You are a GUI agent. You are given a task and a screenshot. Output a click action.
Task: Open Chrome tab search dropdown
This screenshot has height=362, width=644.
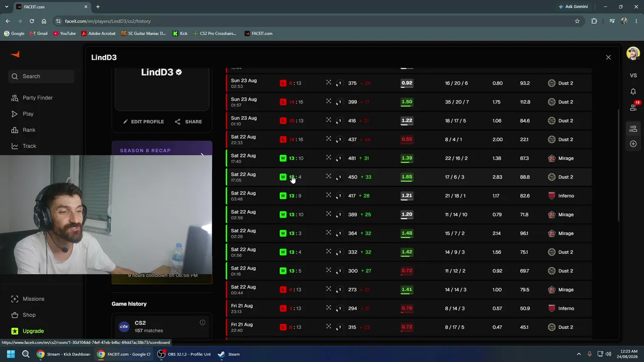[x=8, y=7]
